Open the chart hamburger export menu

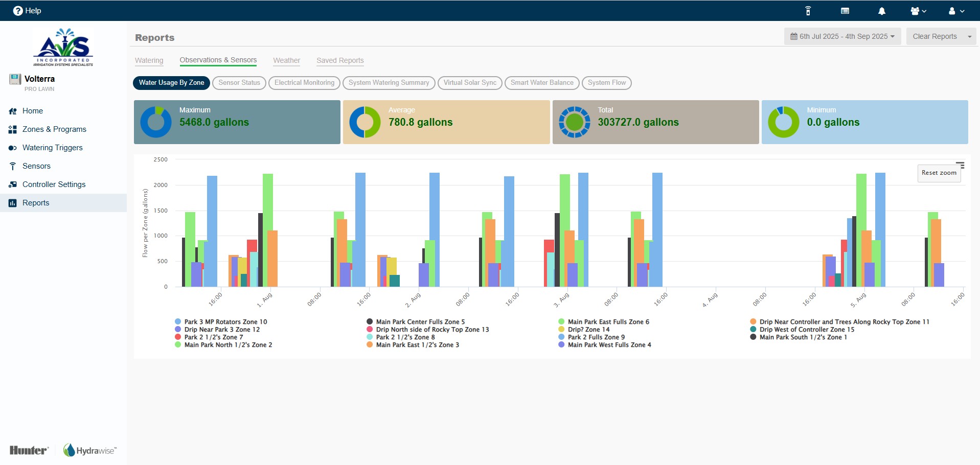point(960,165)
